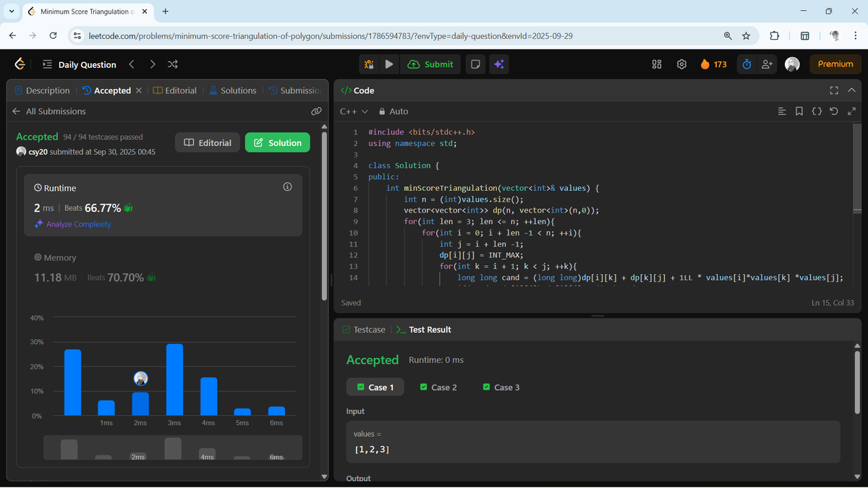Click the bookmark icon in editor toolbar
This screenshot has width=868, height=488.
pyautogui.click(x=799, y=111)
